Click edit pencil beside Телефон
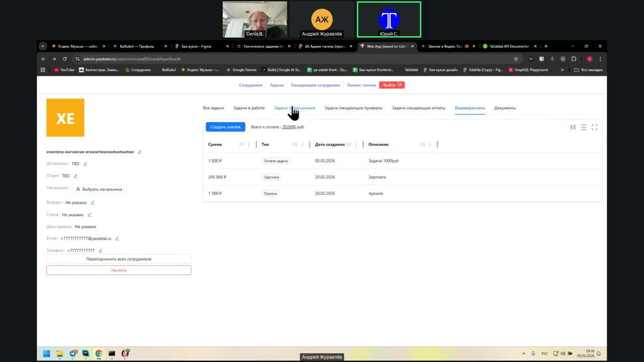The height and width of the screenshot is (362, 644). [x=100, y=251]
